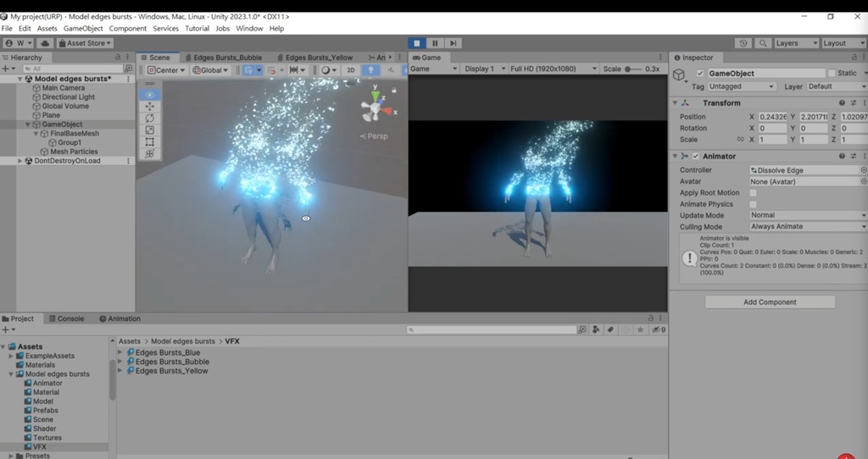This screenshot has width=868, height=459.
Task: Click the GameObject cube icon in Inspector
Action: coord(679,75)
